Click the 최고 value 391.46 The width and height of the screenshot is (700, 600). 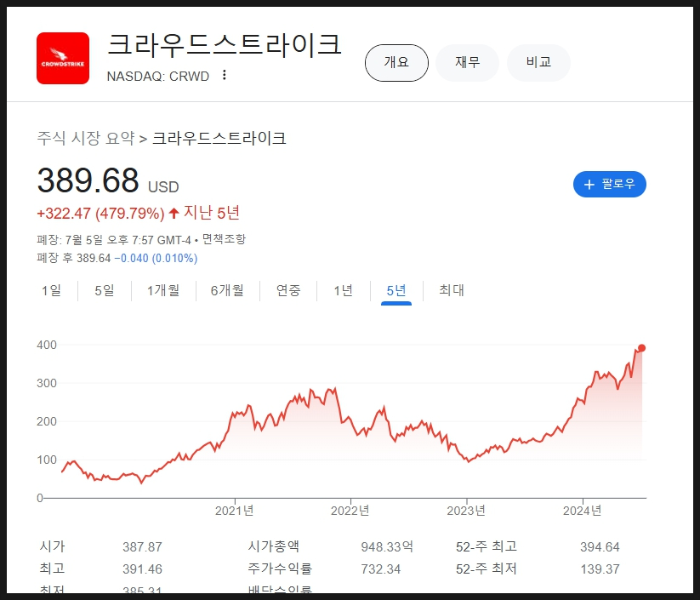coord(142,569)
